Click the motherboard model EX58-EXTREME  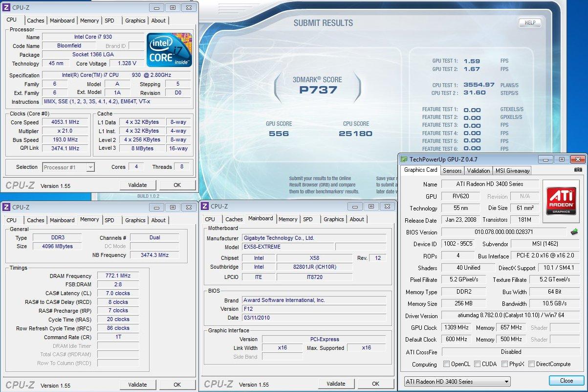288,247
